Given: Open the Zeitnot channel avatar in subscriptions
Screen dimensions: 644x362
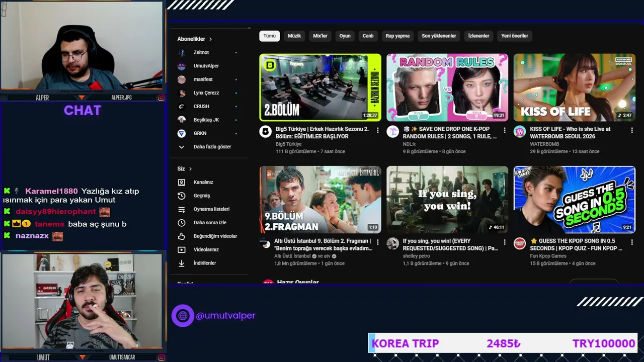Looking at the screenshot, I should (182, 52).
